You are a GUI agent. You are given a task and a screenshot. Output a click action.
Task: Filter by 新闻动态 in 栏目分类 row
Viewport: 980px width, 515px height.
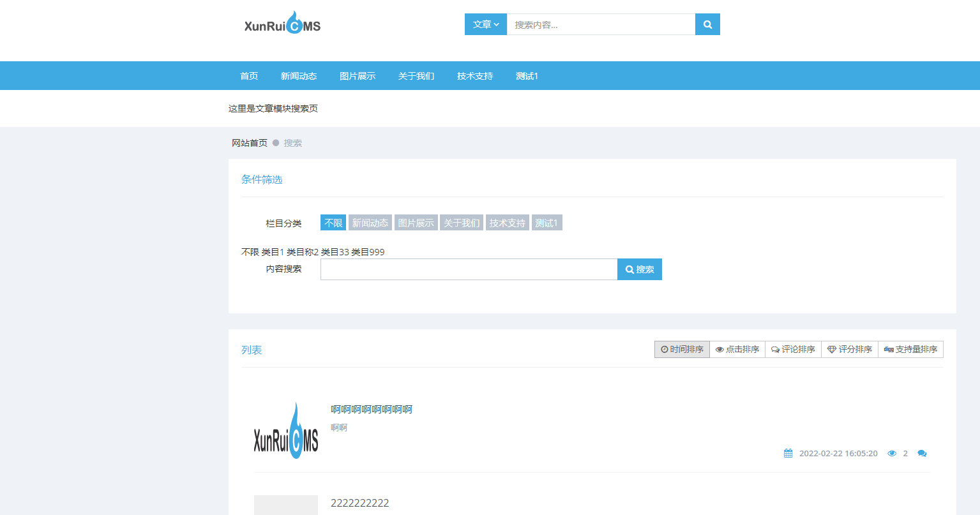pyautogui.click(x=370, y=223)
